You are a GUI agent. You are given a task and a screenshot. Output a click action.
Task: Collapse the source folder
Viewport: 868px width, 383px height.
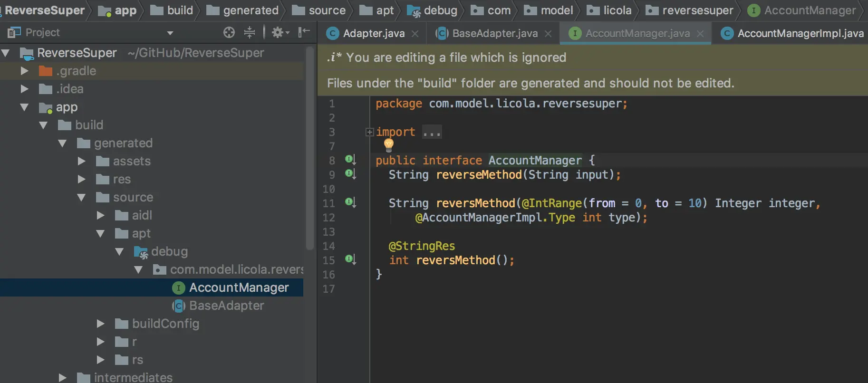(82, 197)
